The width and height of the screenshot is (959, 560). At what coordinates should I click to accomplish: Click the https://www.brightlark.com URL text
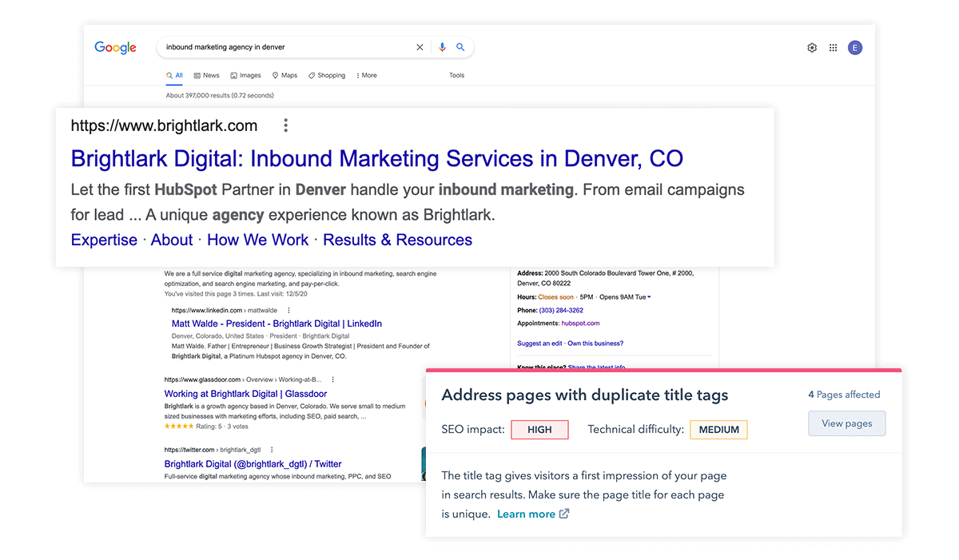click(x=164, y=125)
